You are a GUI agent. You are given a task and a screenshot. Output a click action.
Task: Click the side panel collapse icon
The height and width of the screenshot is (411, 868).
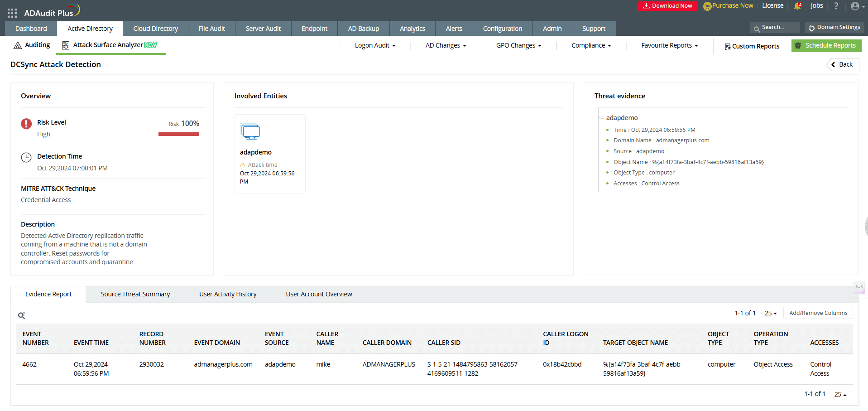859,287
